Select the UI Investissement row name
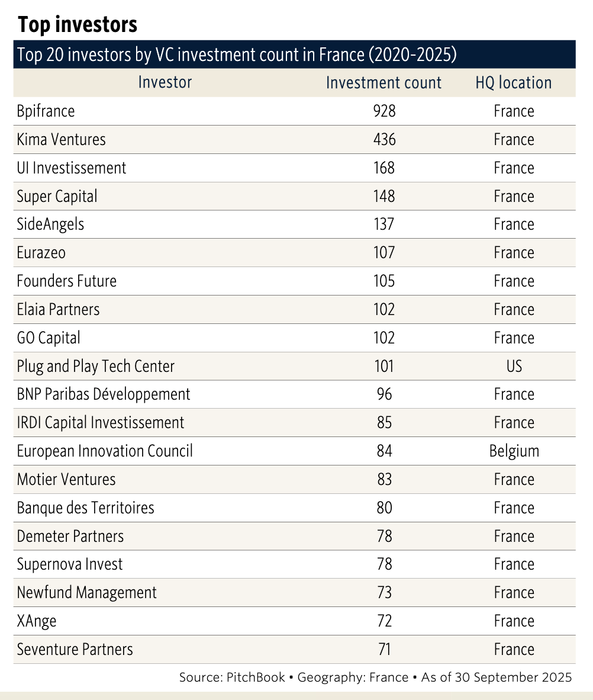 [72, 168]
